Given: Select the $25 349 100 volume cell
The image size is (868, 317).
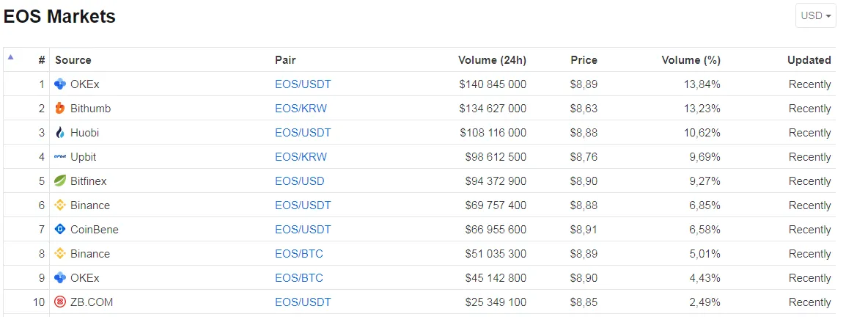Looking at the screenshot, I should click(496, 302).
